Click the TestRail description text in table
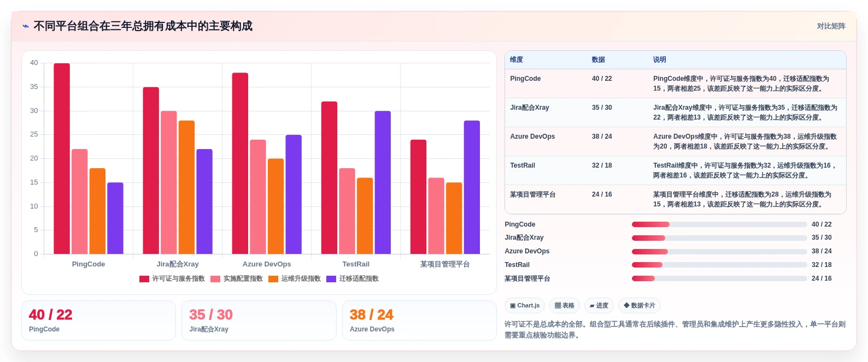This screenshot has height=362, width=868. [744, 170]
